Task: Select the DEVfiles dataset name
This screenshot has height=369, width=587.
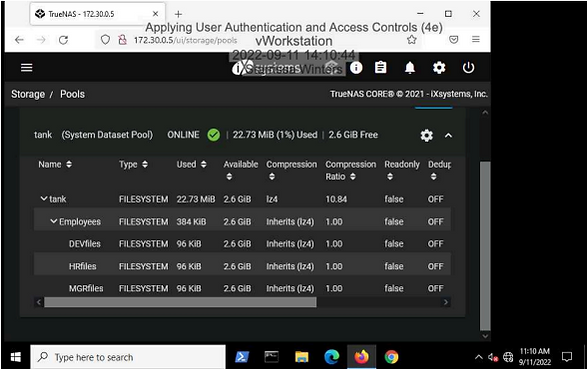Action: 85,244
